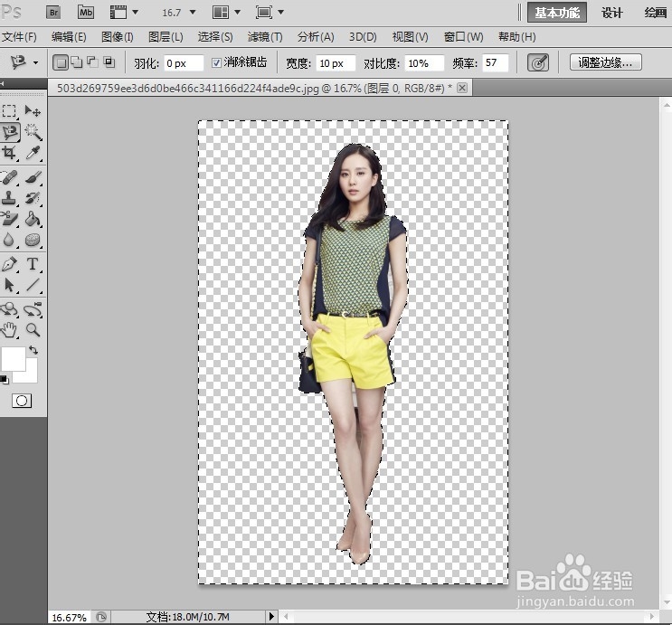Select the Magic Wand tool
This screenshot has height=625, width=672.
click(33, 132)
